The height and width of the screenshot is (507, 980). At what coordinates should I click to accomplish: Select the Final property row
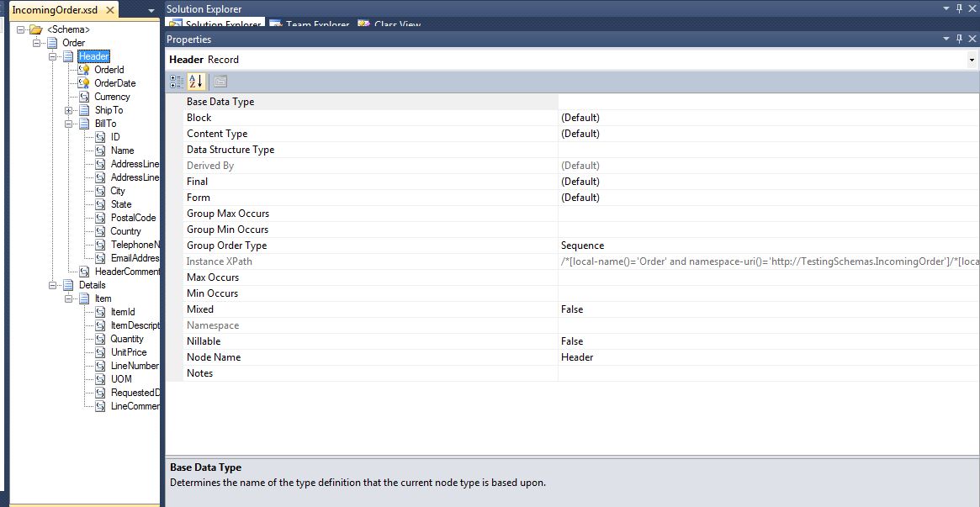tap(573, 182)
